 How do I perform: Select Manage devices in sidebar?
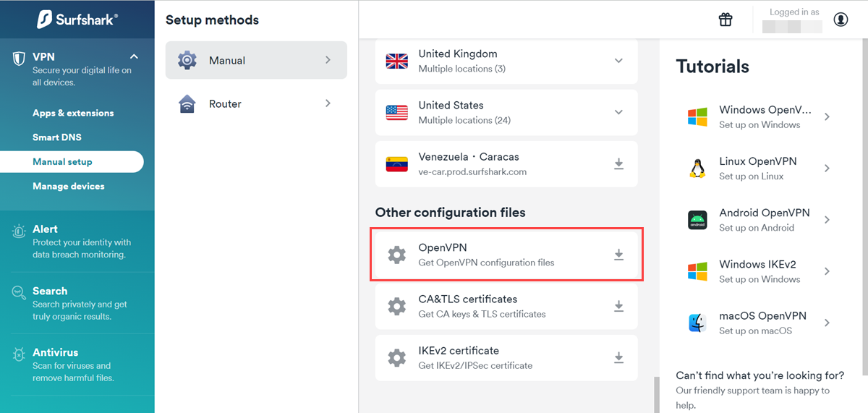[x=69, y=186]
